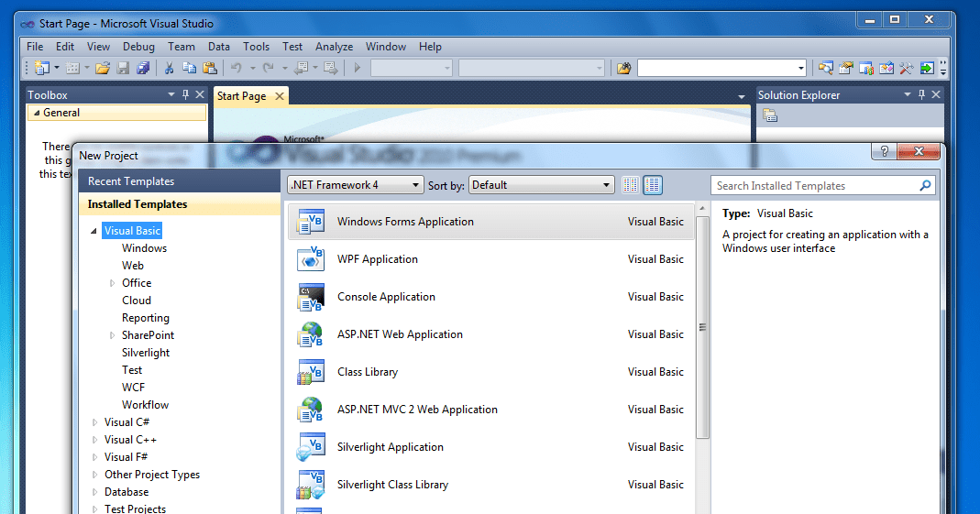Open the Sort by Default dropdown

click(541, 185)
